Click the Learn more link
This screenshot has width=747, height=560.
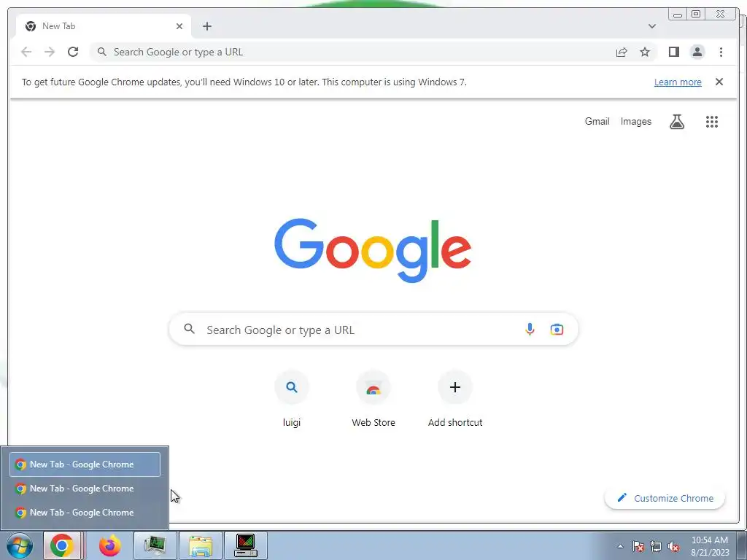coord(678,82)
